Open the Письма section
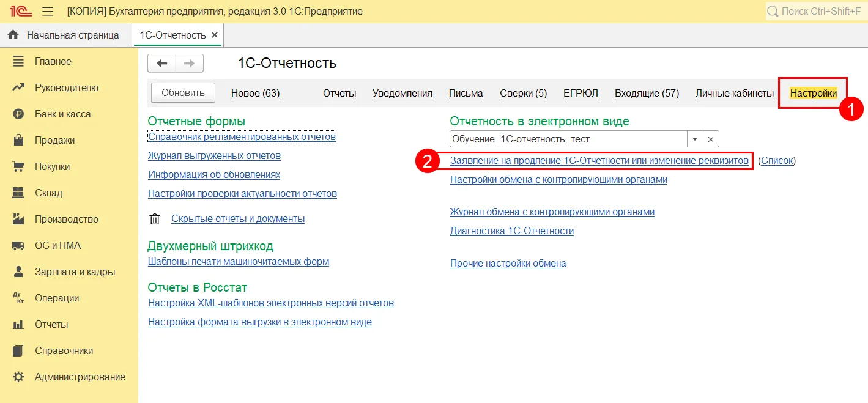This screenshot has width=868, height=403. 466,93
